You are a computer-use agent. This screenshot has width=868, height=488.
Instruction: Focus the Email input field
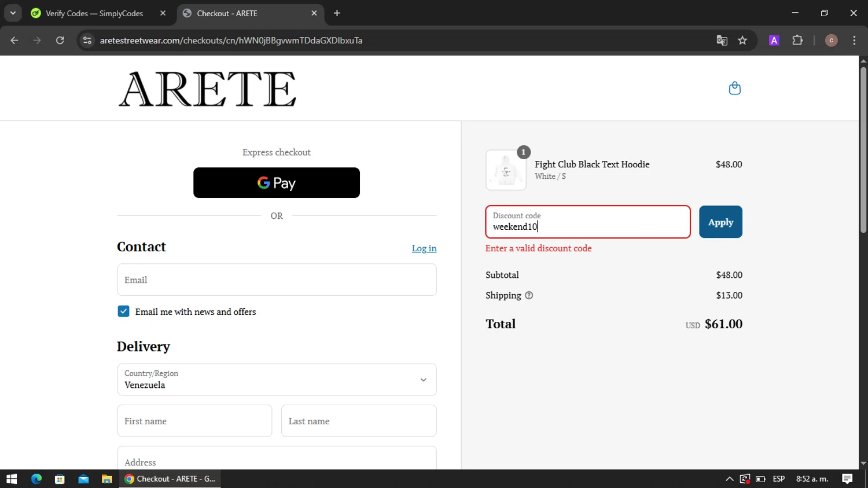[277, 280]
